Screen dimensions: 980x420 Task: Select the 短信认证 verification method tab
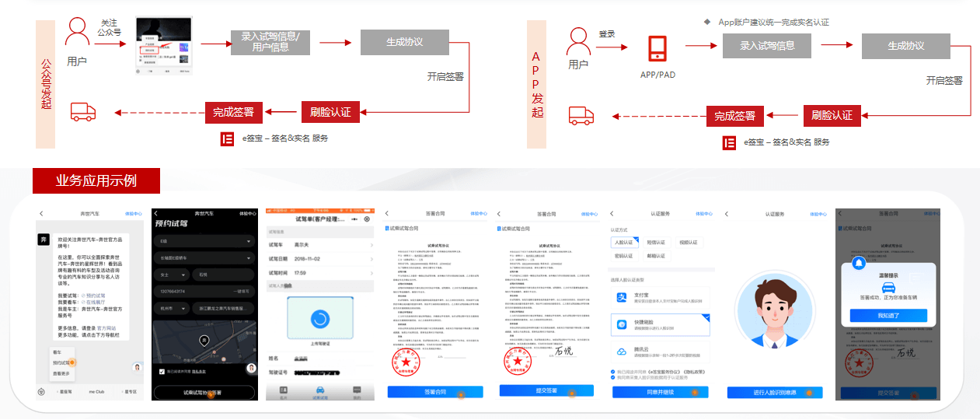point(657,243)
